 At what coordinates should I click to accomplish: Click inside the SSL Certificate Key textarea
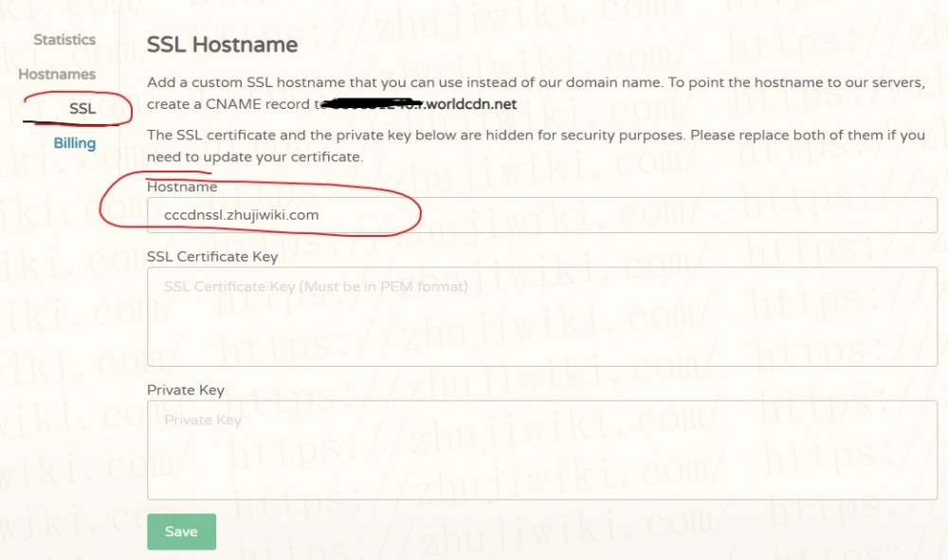541,316
